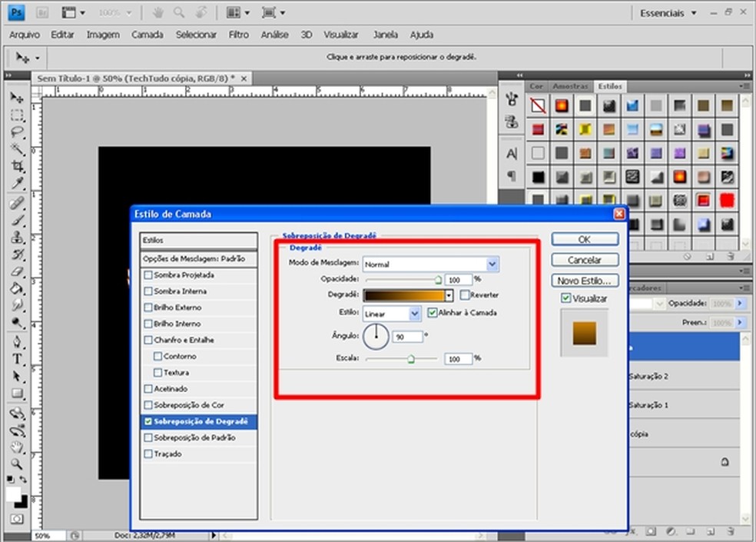Screen dimensions: 756x542
Task: Select the Eyedropper tool
Action: (17, 183)
